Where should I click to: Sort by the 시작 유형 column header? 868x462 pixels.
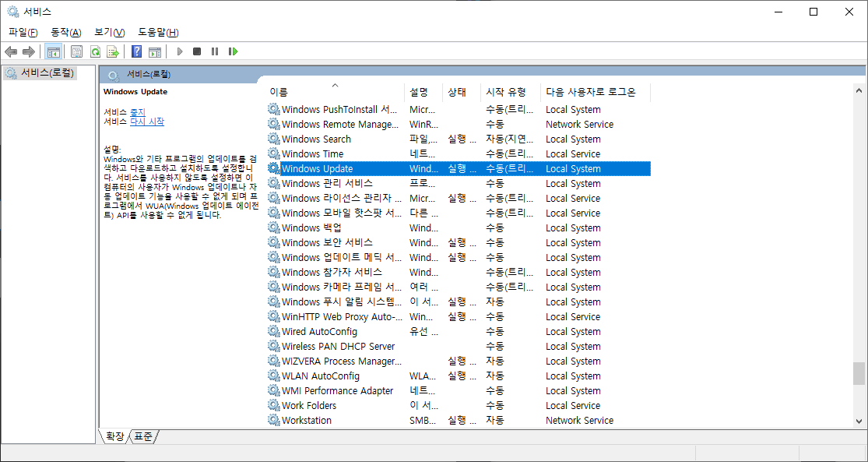click(x=511, y=92)
